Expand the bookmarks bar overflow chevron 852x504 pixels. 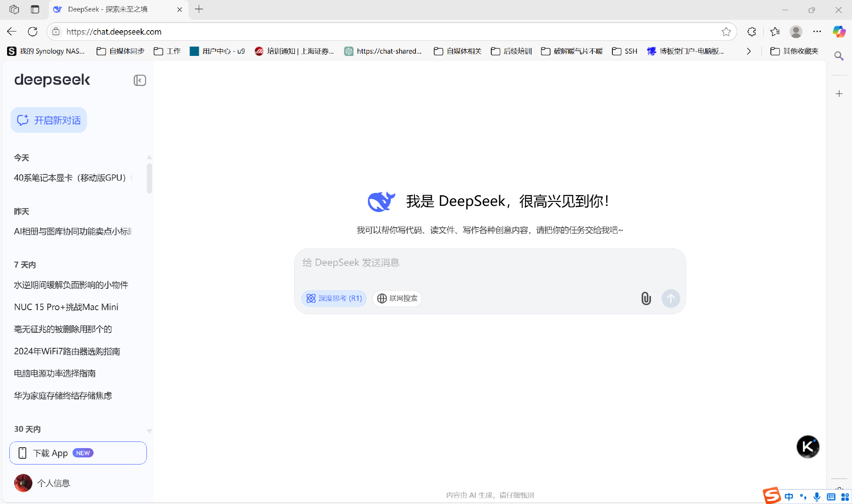[749, 51]
